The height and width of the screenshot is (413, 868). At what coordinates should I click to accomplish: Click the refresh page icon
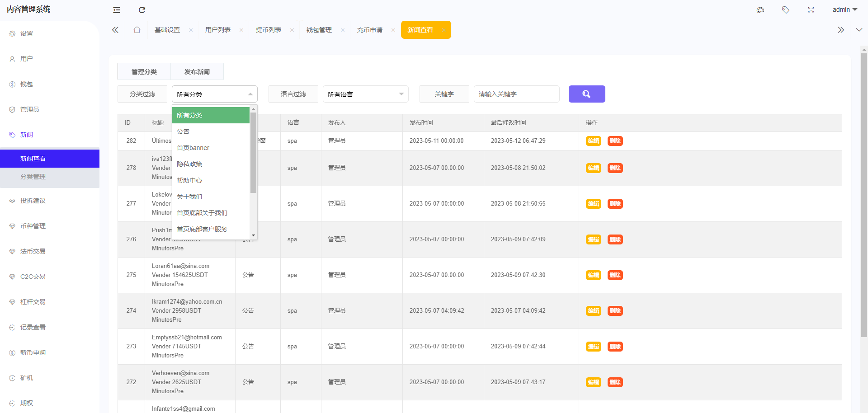(x=142, y=10)
